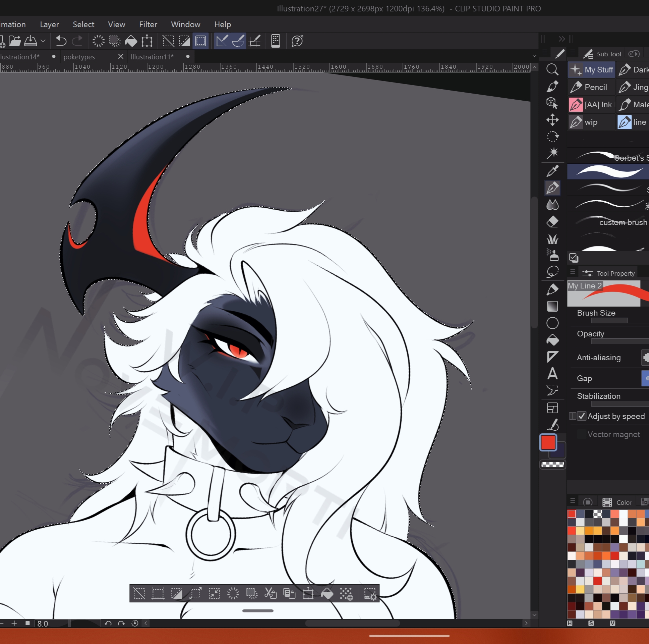The height and width of the screenshot is (644, 649).
Task: Select the Auto select magic wand tool
Action: coord(552,153)
